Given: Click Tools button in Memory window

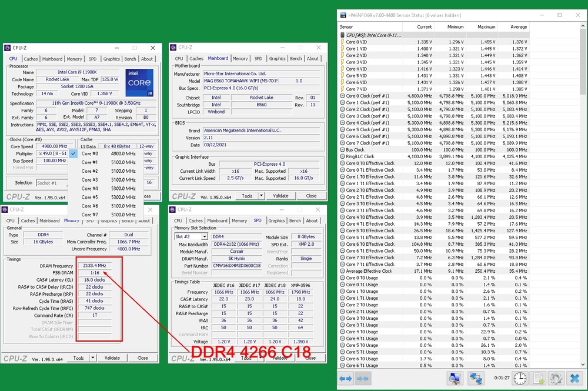Looking at the screenshot, I should 79,358.
